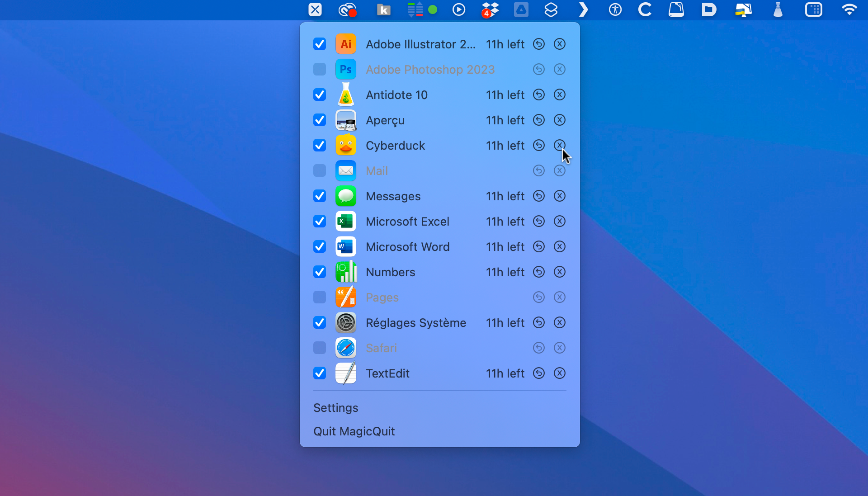Image resolution: width=868 pixels, height=496 pixels.
Task: Click the Microsoft Excel app icon
Action: point(345,221)
